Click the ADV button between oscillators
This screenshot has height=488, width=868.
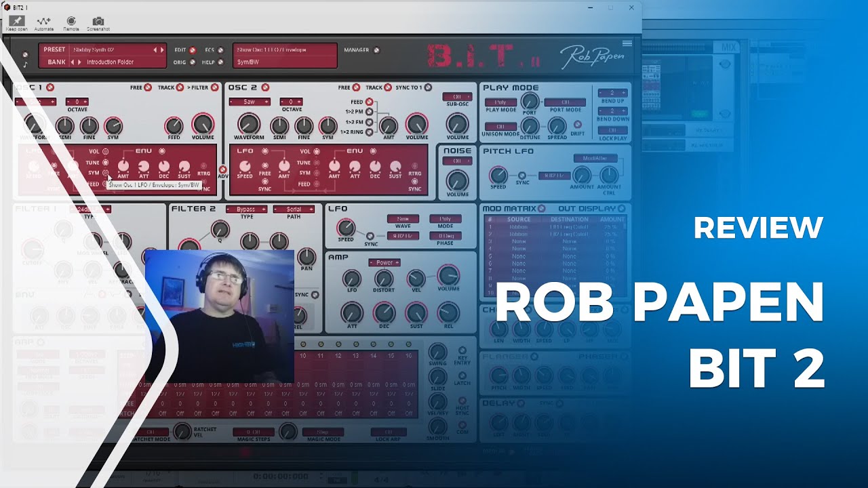pos(223,169)
